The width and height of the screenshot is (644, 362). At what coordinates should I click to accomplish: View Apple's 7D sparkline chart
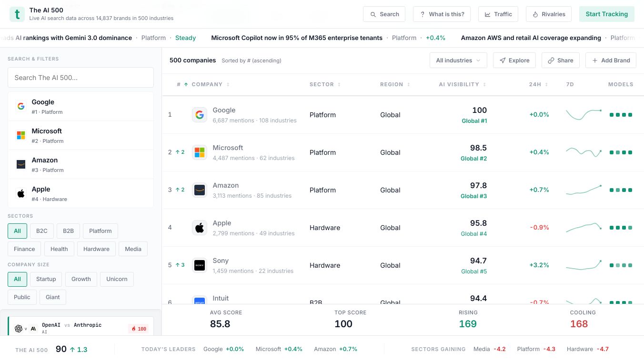pyautogui.click(x=584, y=228)
